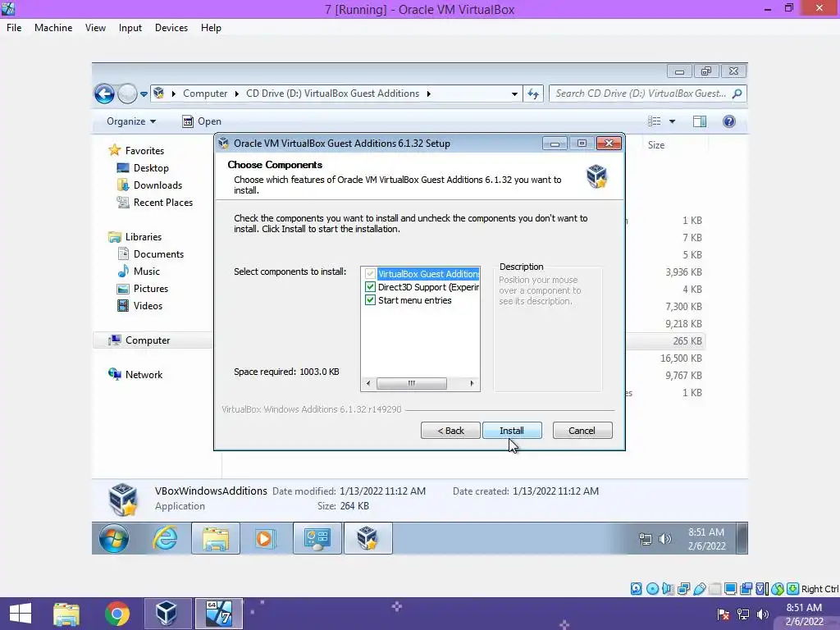Click host Windows Start button
Screen dimensions: 840x630
click(x=21, y=614)
